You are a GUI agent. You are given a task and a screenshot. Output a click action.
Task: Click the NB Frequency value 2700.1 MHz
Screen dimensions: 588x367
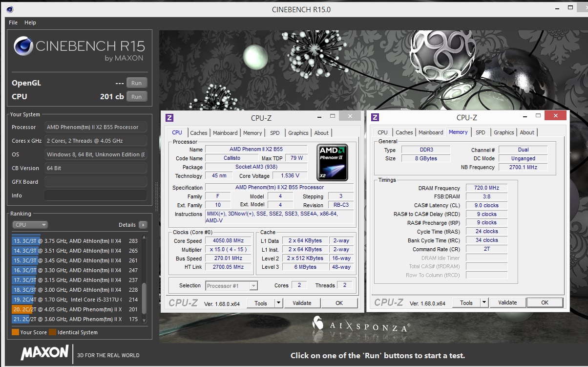click(523, 167)
